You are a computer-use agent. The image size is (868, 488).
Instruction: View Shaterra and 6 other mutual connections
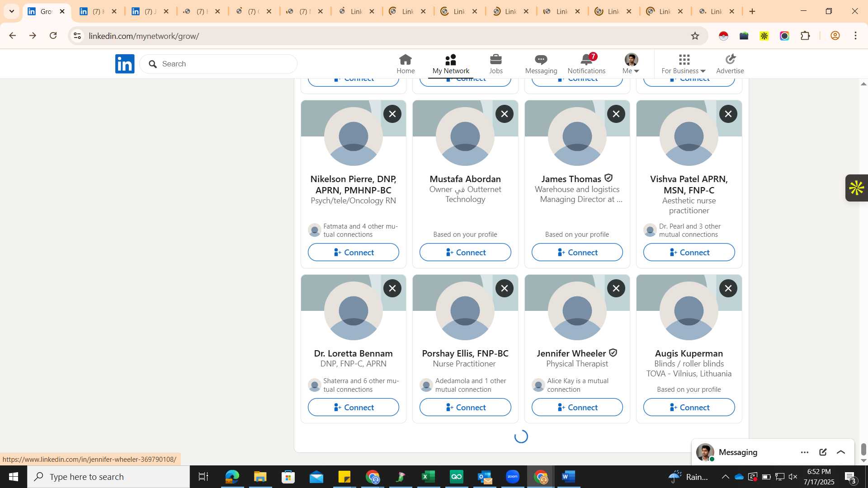tap(354, 385)
